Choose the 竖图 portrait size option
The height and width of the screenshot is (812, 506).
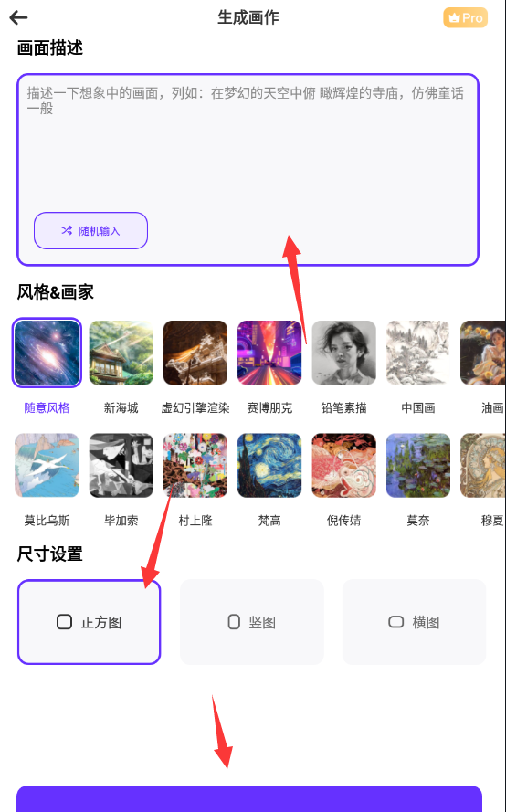tap(252, 622)
